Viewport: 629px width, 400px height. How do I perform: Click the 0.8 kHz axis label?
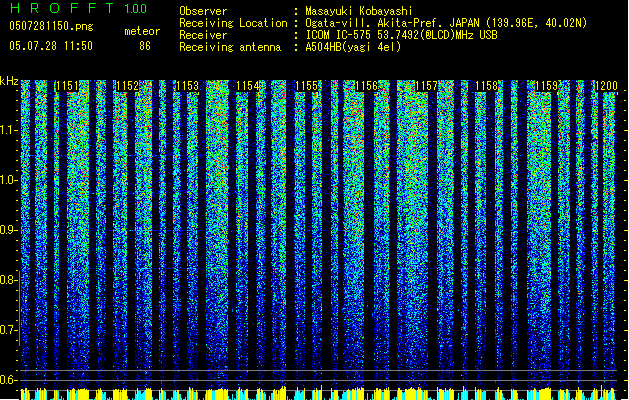[9, 280]
